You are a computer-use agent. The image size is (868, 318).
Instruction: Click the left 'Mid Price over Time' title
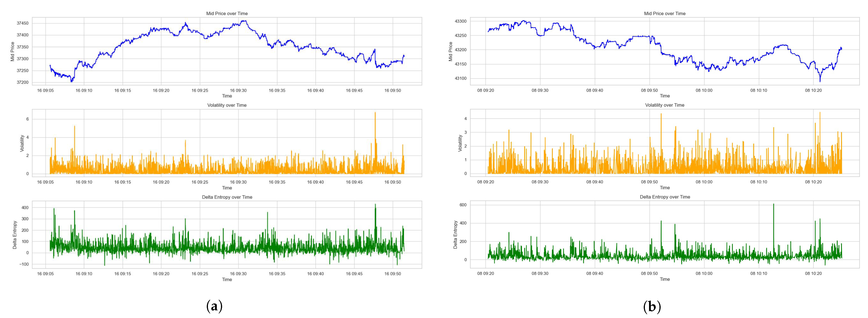227,14
